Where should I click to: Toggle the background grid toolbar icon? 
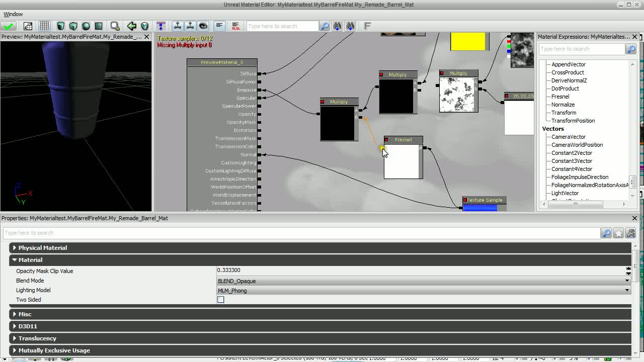pos(45,26)
